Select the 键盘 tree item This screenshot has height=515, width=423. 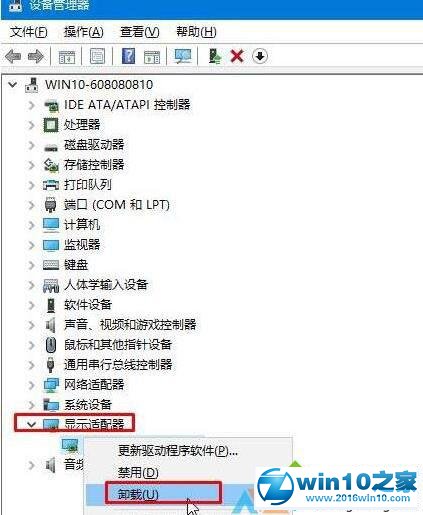click(76, 265)
